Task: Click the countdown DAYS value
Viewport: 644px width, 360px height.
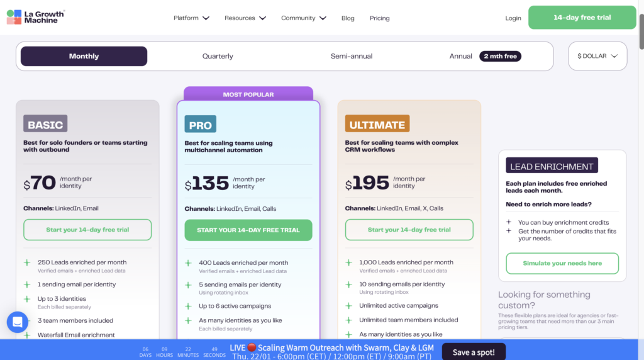Action: click(145, 349)
